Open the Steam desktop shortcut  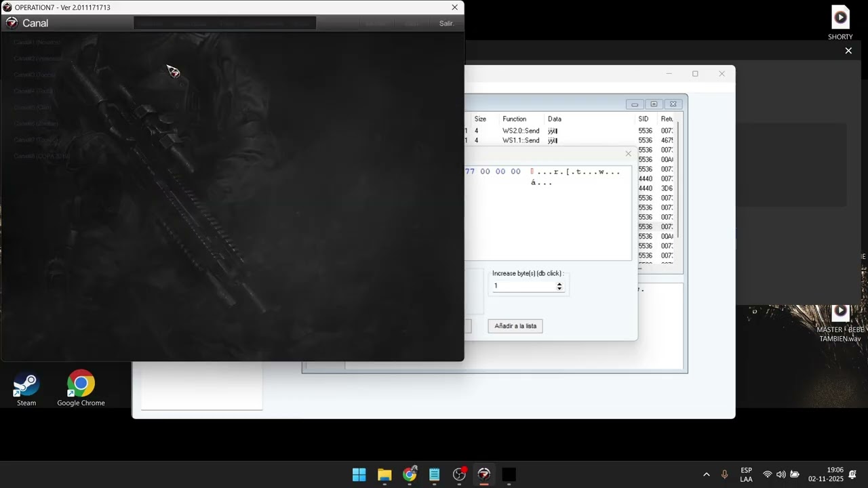point(26,389)
